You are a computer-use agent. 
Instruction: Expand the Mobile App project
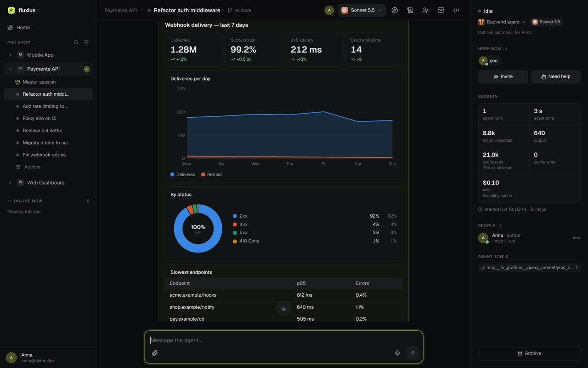[x=10, y=55]
